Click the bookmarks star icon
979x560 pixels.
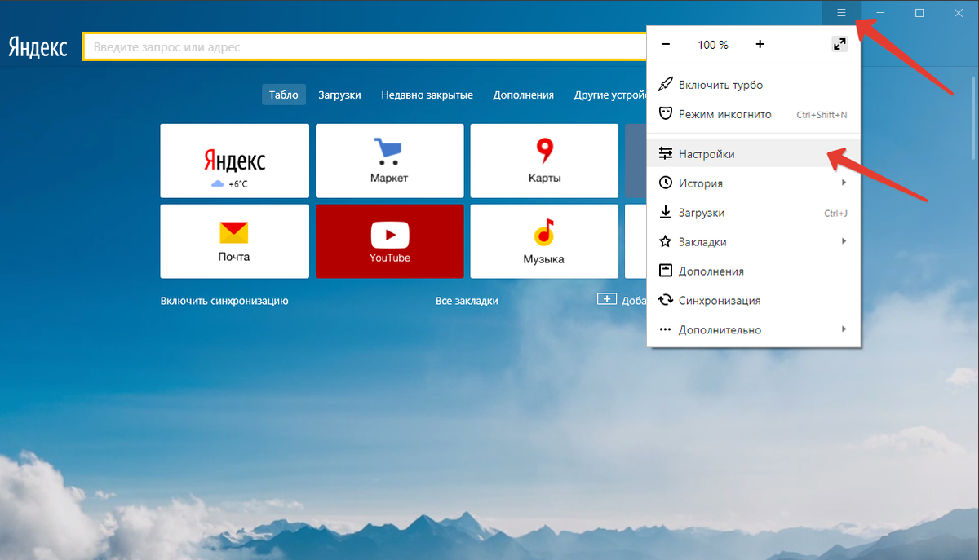(x=666, y=241)
